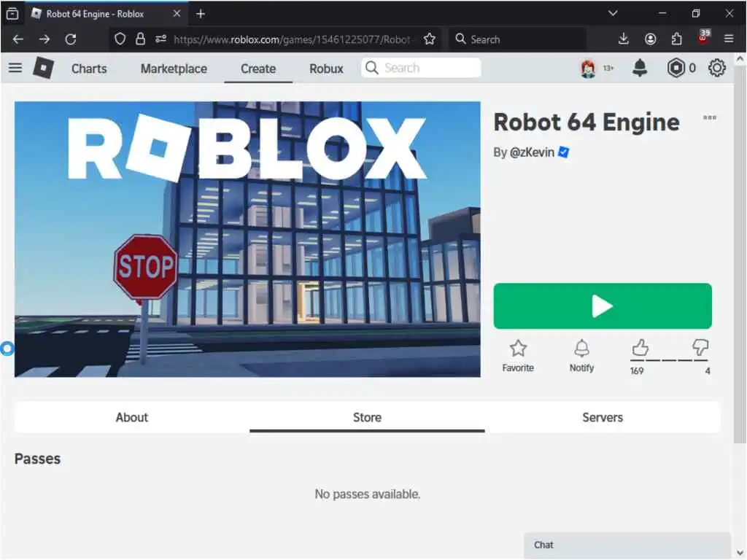Reload the page
Screen dimensions: 747x560
(x=71, y=39)
